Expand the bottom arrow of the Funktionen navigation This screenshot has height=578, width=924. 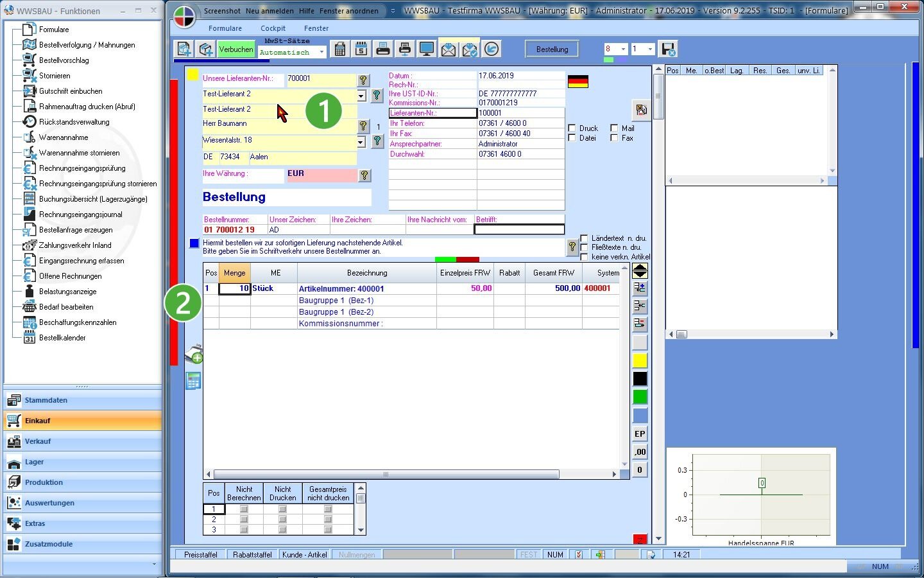pyautogui.click(x=154, y=564)
